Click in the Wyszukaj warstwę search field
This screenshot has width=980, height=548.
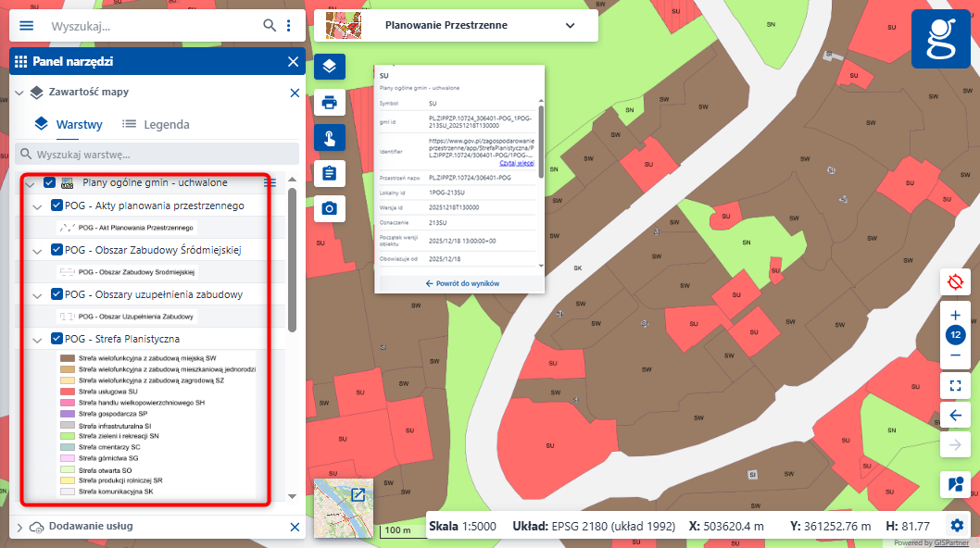pyautogui.click(x=162, y=154)
